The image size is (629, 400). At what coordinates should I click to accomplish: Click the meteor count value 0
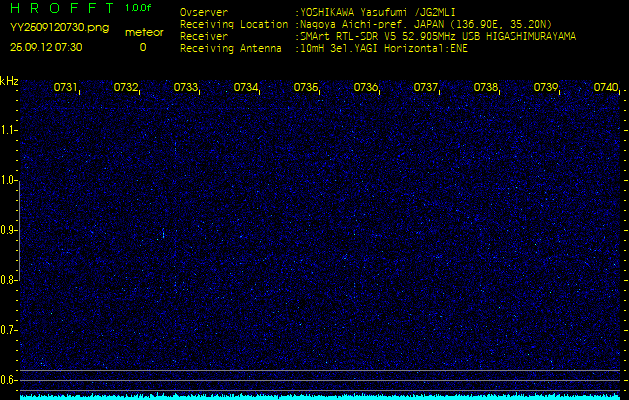(142, 47)
